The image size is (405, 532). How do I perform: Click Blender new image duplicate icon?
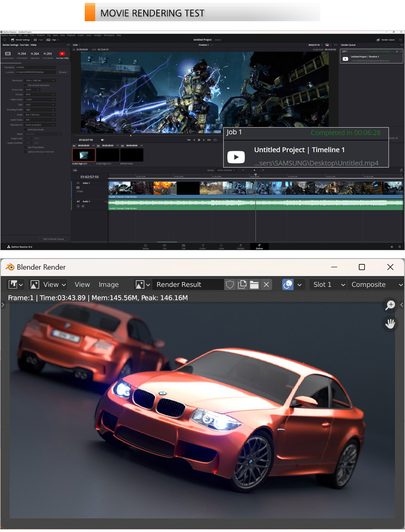click(242, 285)
